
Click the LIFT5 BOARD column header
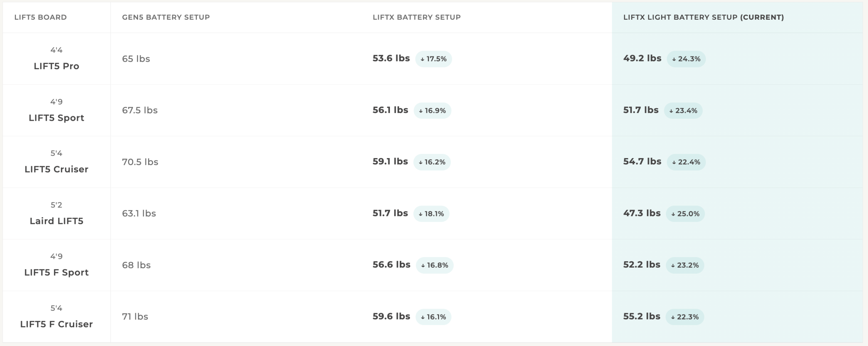(40, 17)
